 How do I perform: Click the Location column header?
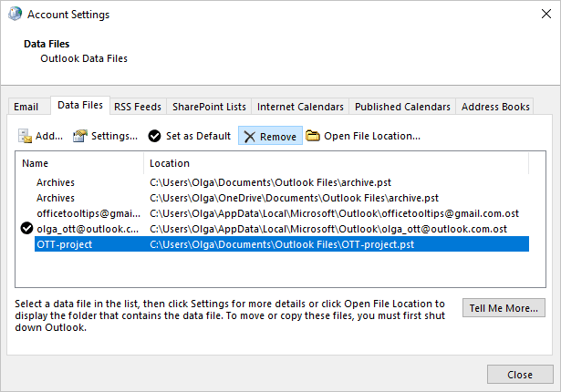point(336,163)
